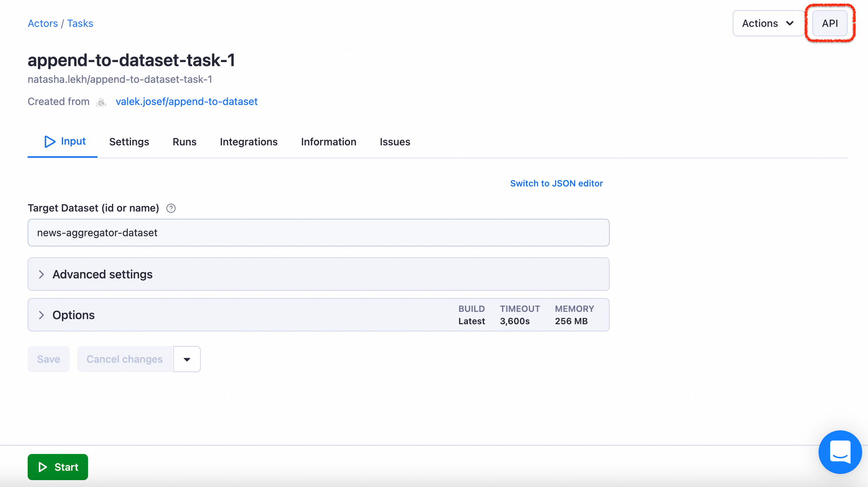Open the Intercom chat bubble
The height and width of the screenshot is (487, 868).
840,452
